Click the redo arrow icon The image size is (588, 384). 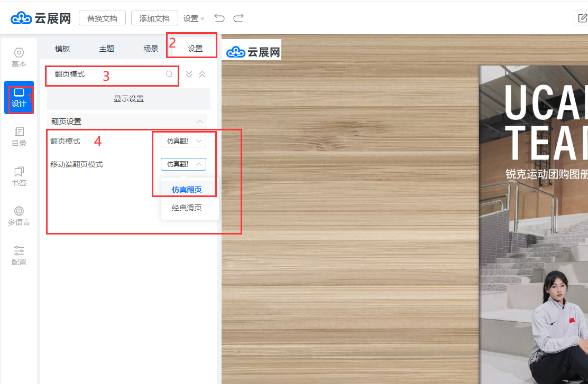(238, 18)
